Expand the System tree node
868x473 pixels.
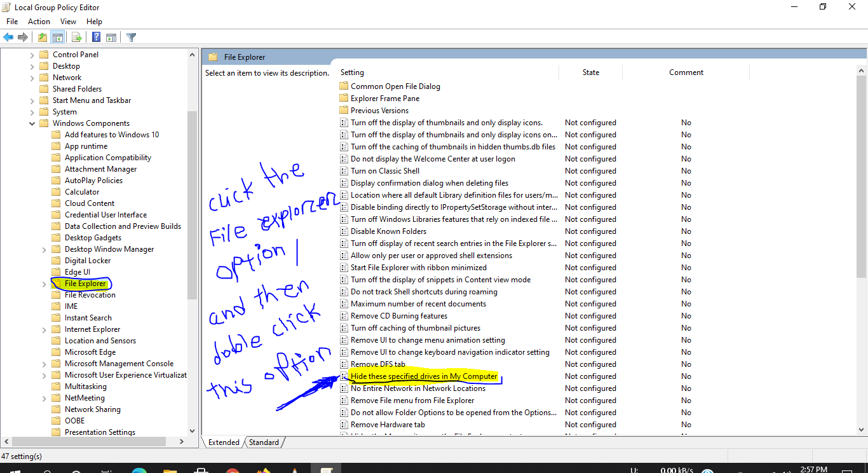[x=32, y=112]
